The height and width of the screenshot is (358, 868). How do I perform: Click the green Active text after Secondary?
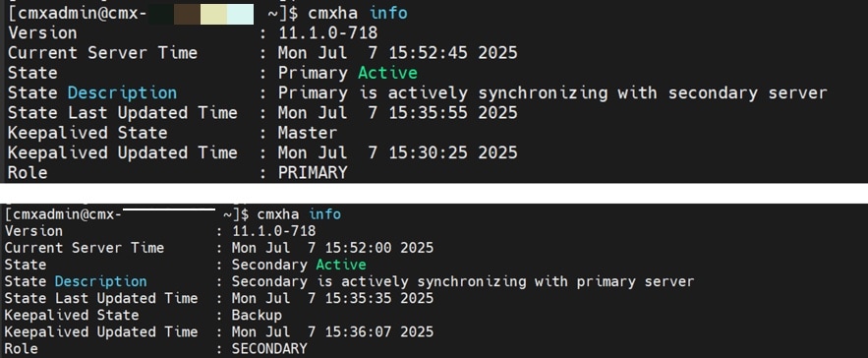pos(341,265)
